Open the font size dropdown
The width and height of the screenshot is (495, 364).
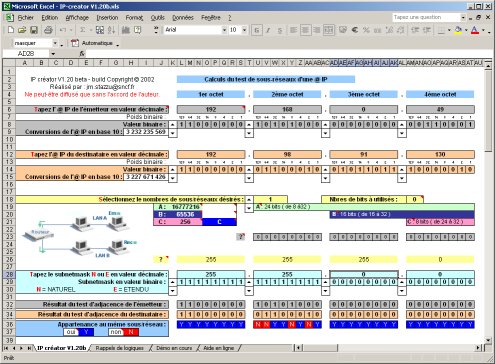click(x=244, y=30)
